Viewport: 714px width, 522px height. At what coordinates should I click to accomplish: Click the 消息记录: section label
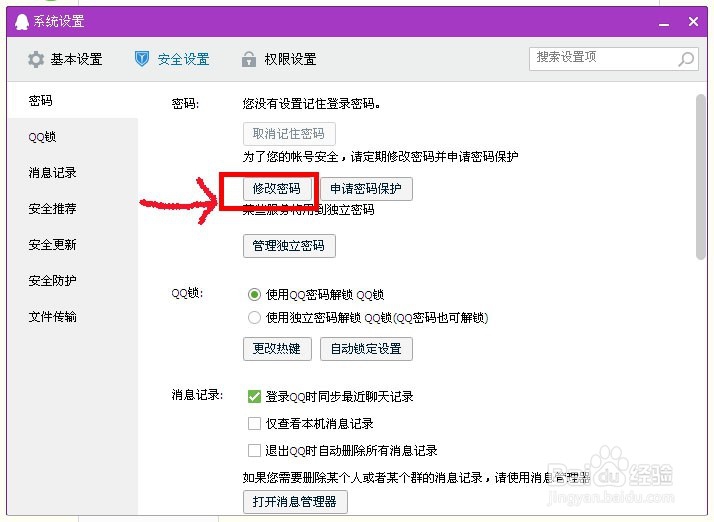197,395
